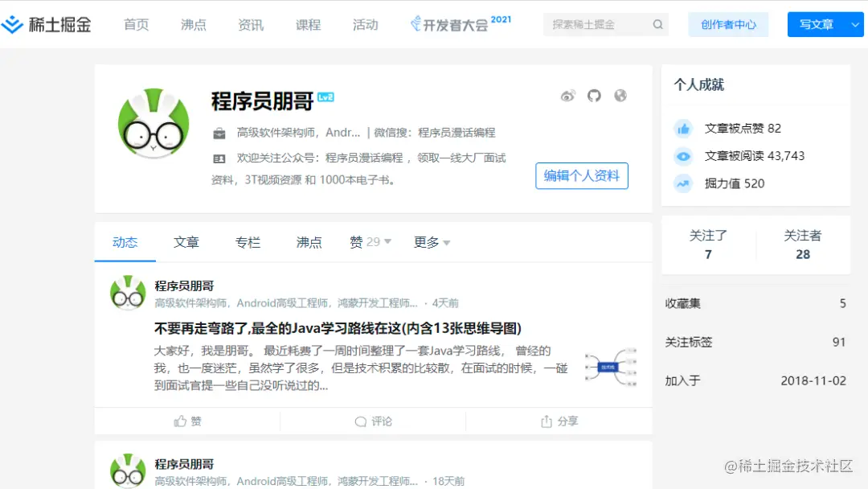
Task: Open the personal website globe icon
Action: pyautogui.click(x=620, y=95)
